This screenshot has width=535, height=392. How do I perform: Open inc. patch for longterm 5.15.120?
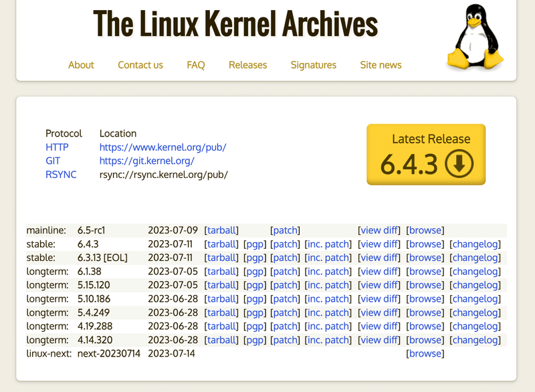pyautogui.click(x=328, y=285)
